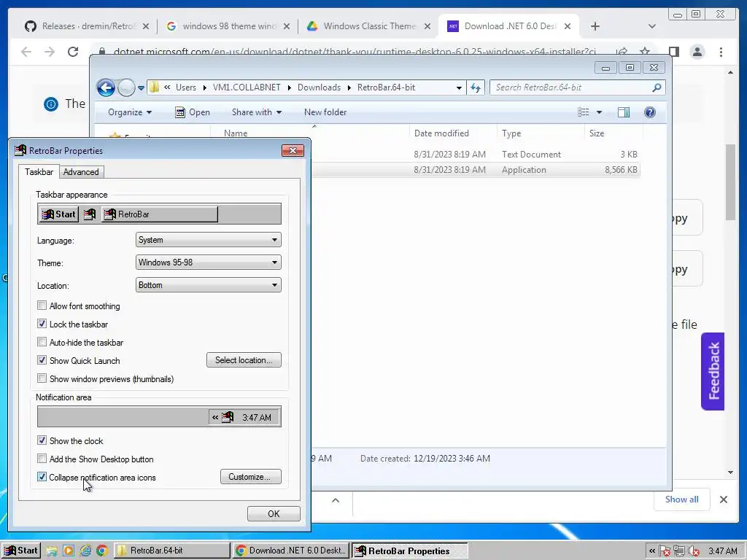Uncheck Collapse notification area icons
The width and height of the screenshot is (747, 560).
coord(42,477)
